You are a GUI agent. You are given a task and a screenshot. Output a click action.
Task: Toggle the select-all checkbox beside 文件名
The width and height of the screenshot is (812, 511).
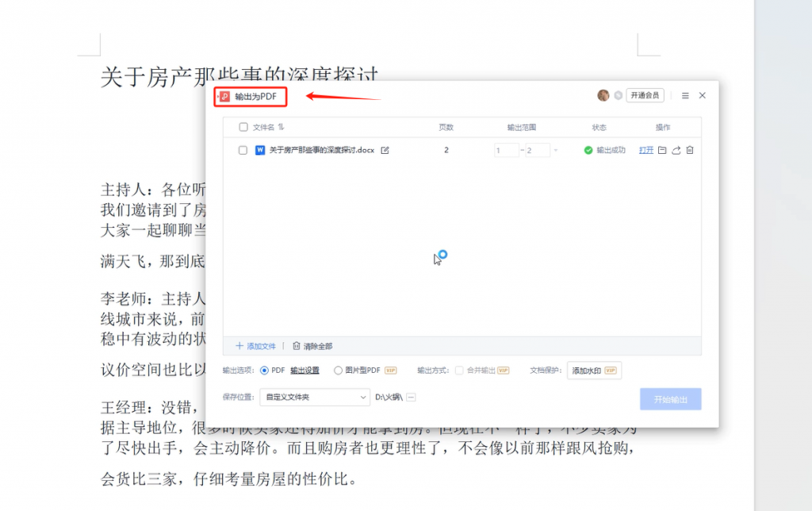coord(243,127)
